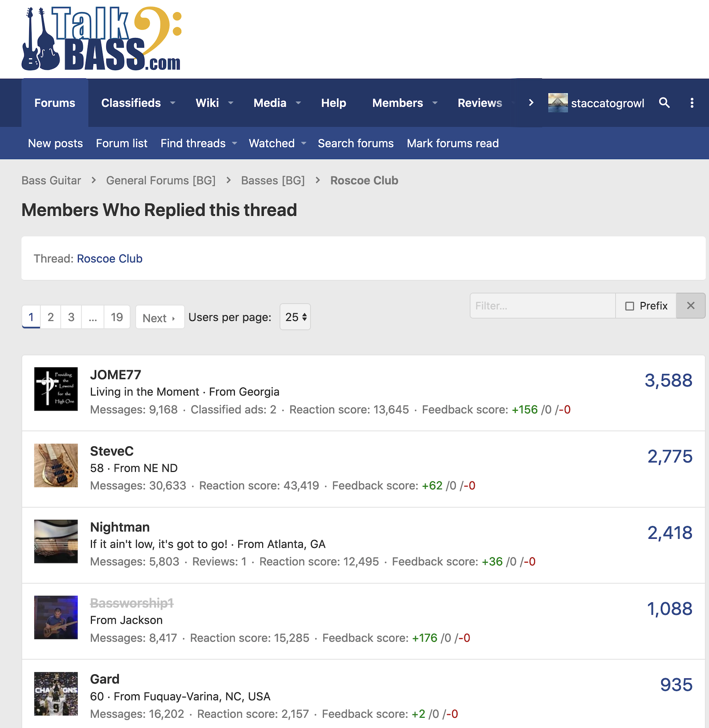Expand the Classifieds dropdown arrow
The height and width of the screenshot is (728, 709).
coord(173,103)
